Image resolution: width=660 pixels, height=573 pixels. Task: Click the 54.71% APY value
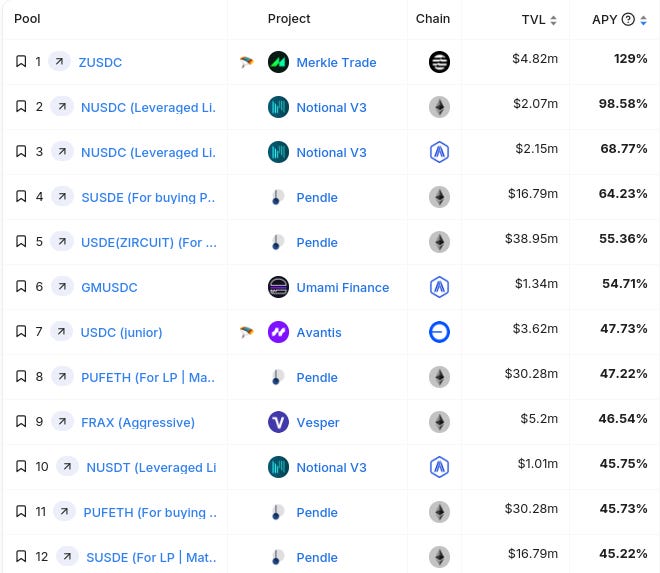[x=625, y=284]
